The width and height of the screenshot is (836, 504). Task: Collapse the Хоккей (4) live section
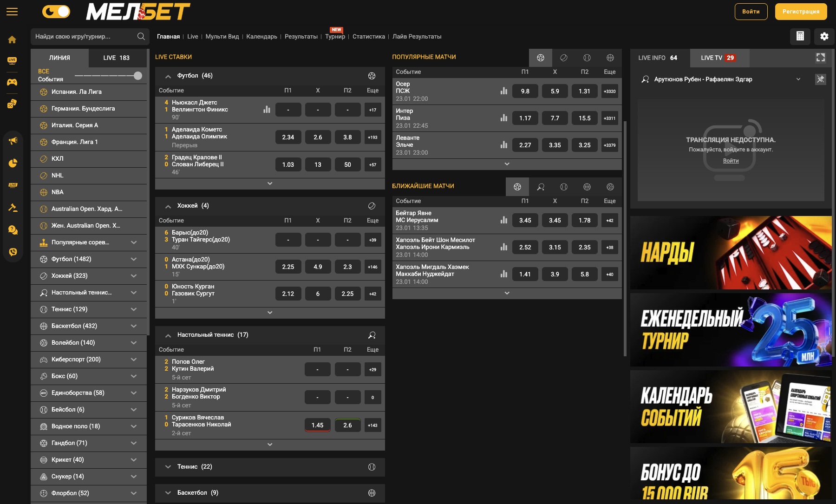coord(168,206)
